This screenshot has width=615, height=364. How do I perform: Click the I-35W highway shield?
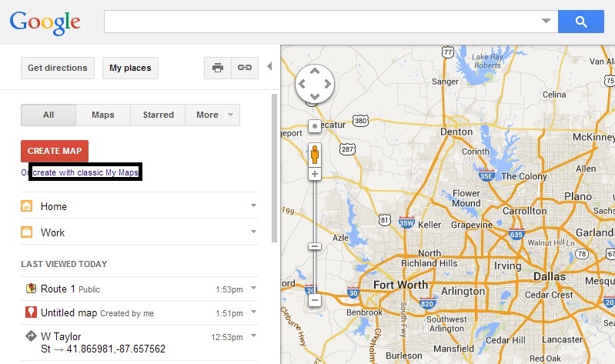[x=406, y=223]
